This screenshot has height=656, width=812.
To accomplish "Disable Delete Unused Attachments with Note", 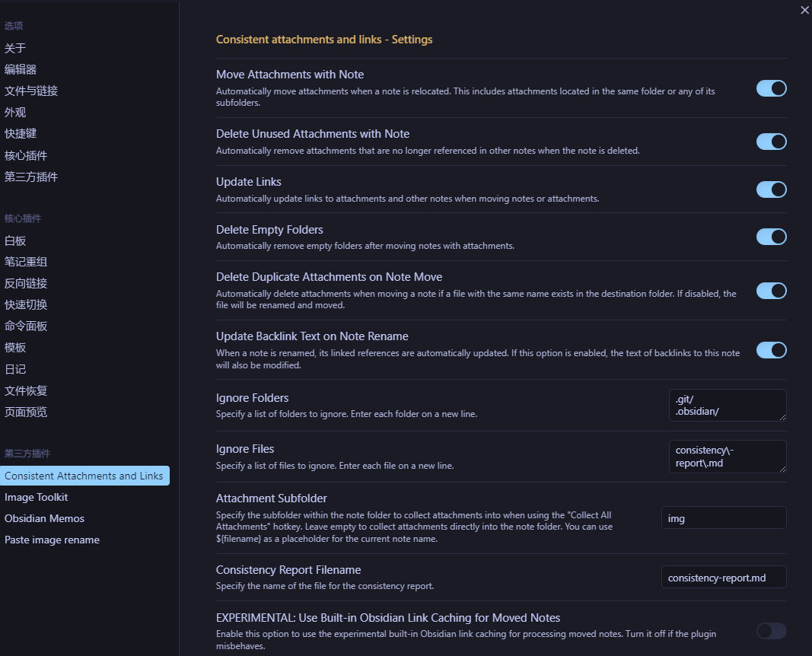I will click(x=771, y=142).
